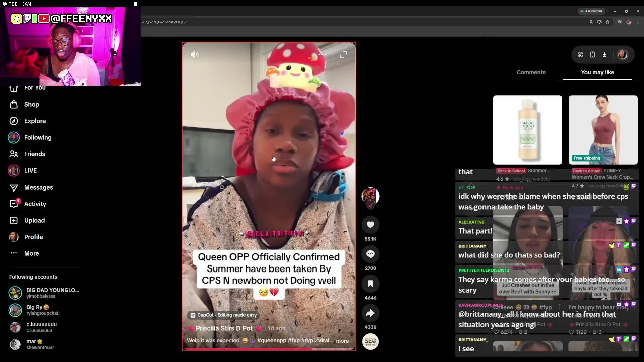Open the browser media controls icon
Screen dimensions: 644x362
[620, 22]
